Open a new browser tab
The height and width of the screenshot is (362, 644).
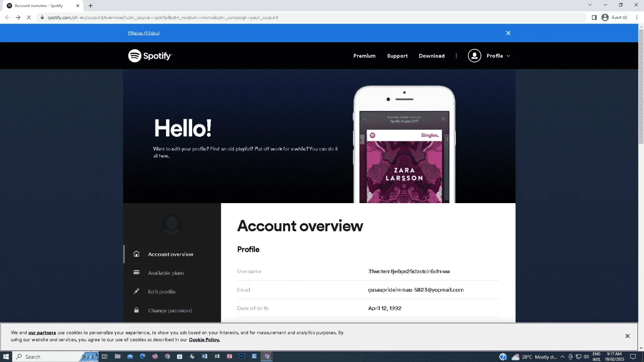point(91,6)
